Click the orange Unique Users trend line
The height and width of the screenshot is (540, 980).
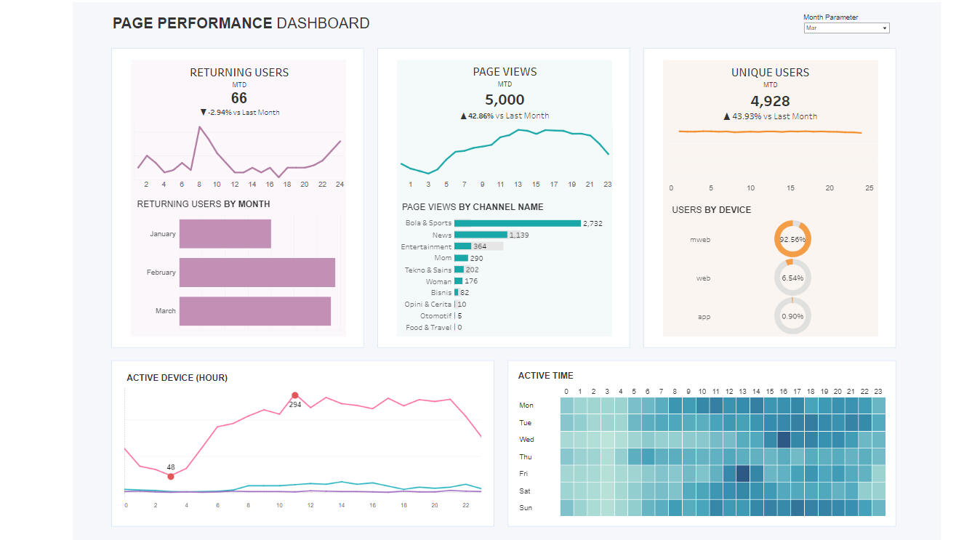[769, 132]
